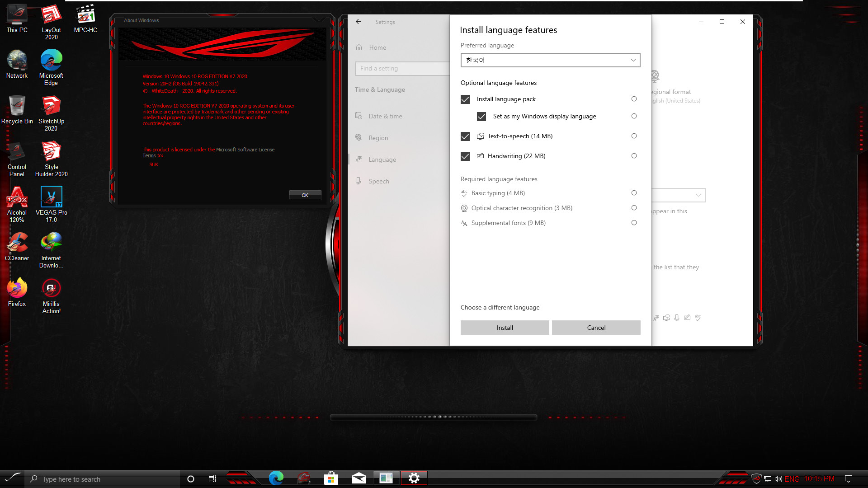The image size is (868, 488).
Task: Open Microsoft Store from taskbar
Action: (331, 478)
